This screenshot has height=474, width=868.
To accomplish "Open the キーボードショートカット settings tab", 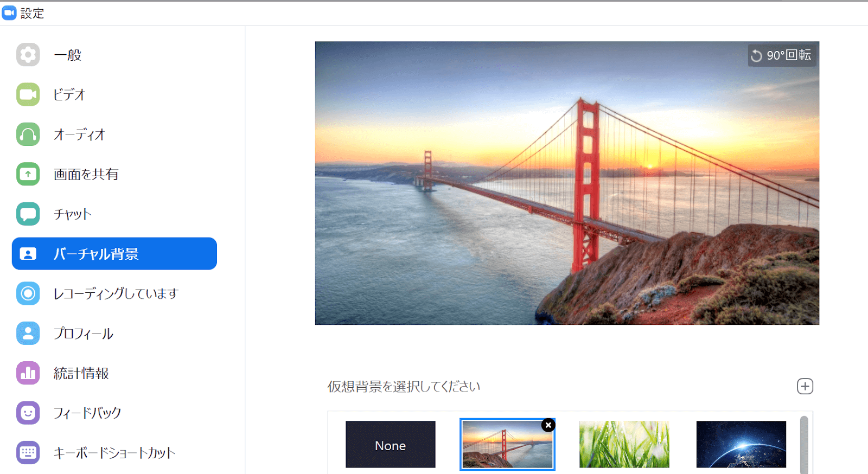I will (114, 452).
